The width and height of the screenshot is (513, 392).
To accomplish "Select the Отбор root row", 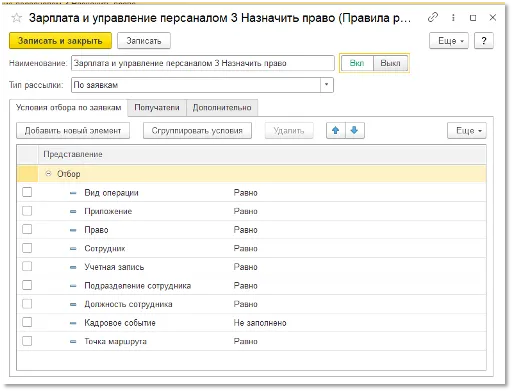I will click(252, 174).
